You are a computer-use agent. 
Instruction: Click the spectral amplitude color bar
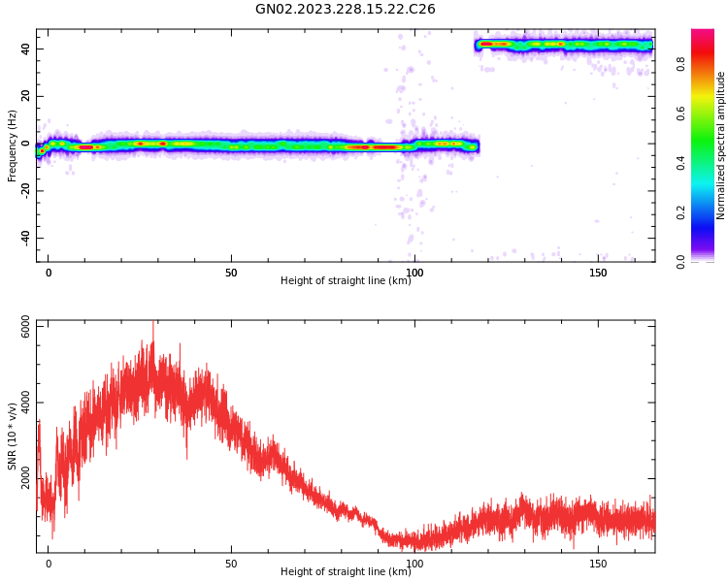tap(703, 145)
